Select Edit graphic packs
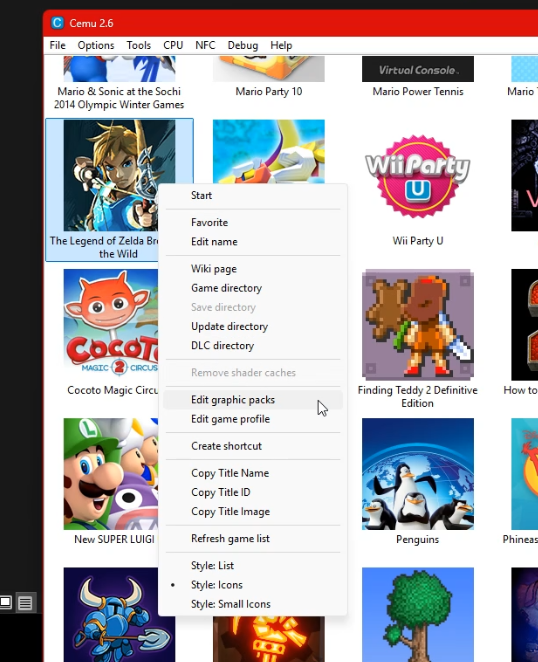 (x=253, y=400)
